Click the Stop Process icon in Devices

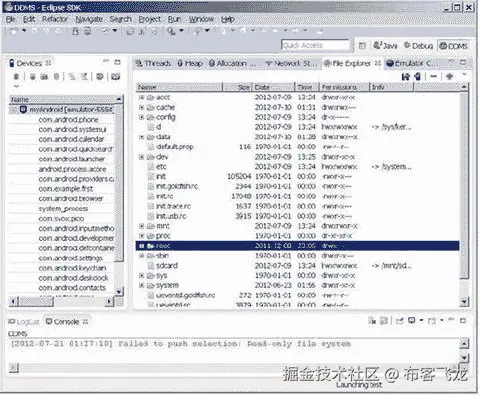pos(100,77)
